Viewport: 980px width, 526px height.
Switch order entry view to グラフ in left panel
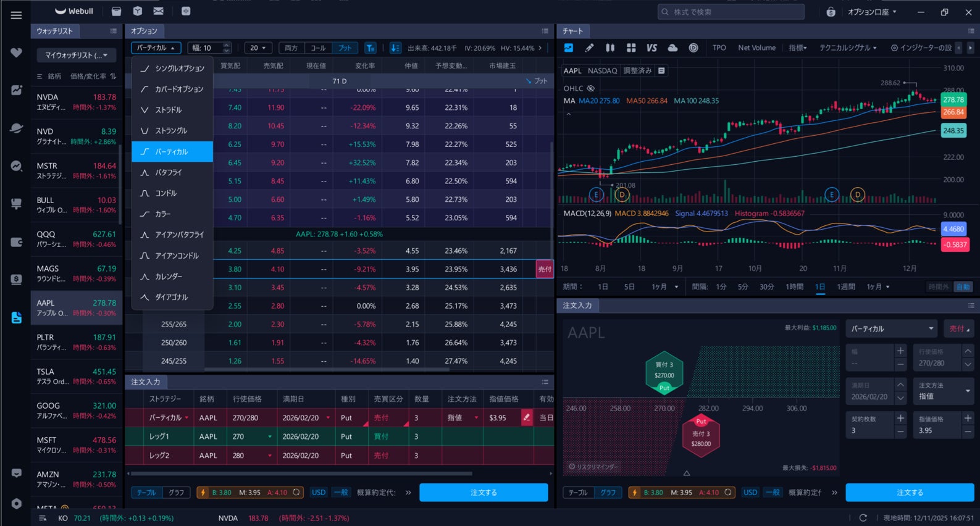(x=177, y=493)
